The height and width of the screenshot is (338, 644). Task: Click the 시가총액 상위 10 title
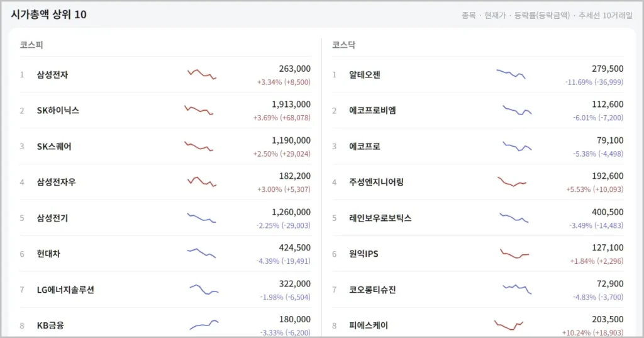(48, 15)
